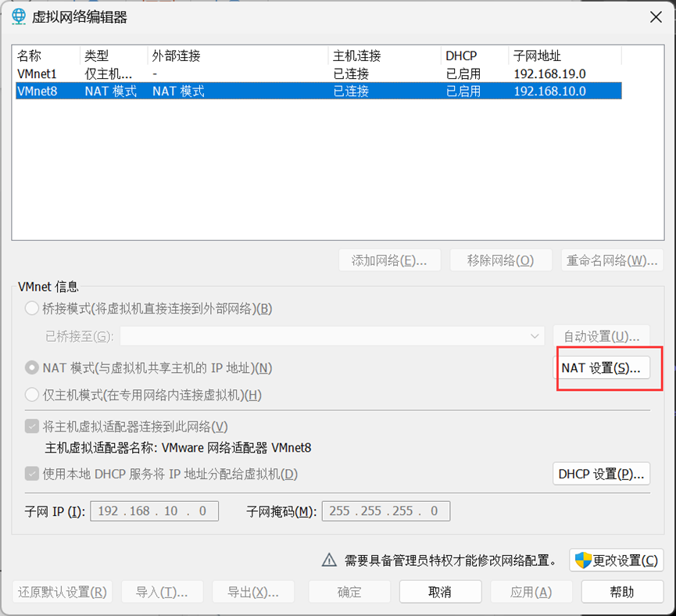Image resolution: width=676 pixels, height=616 pixels.
Task: Select the VMnet1 row
Action: (319, 73)
